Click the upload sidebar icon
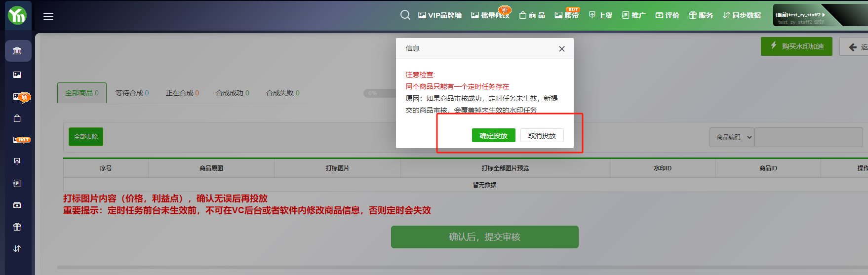 click(x=17, y=161)
